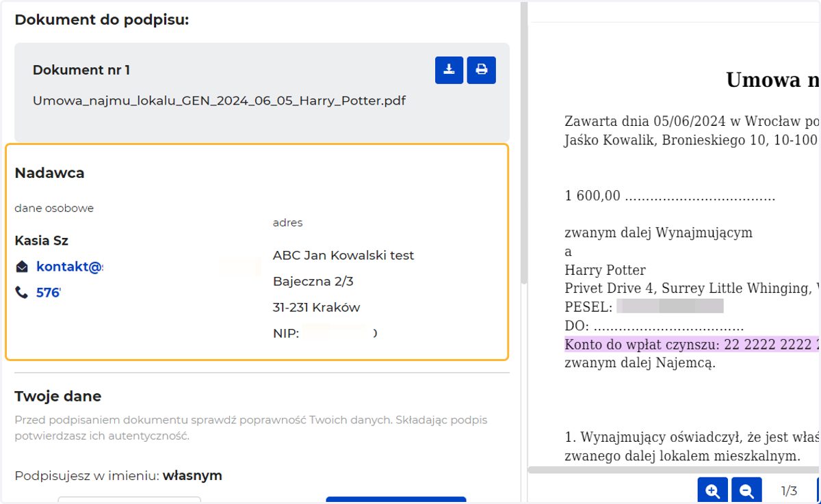
Task: Call sender's phone number 576
Action: tap(48, 293)
